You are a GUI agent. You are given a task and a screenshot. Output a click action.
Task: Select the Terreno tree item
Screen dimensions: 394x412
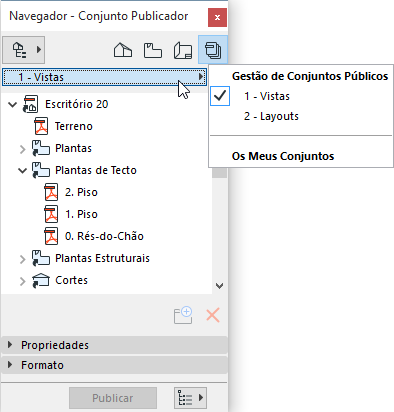pos(74,126)
